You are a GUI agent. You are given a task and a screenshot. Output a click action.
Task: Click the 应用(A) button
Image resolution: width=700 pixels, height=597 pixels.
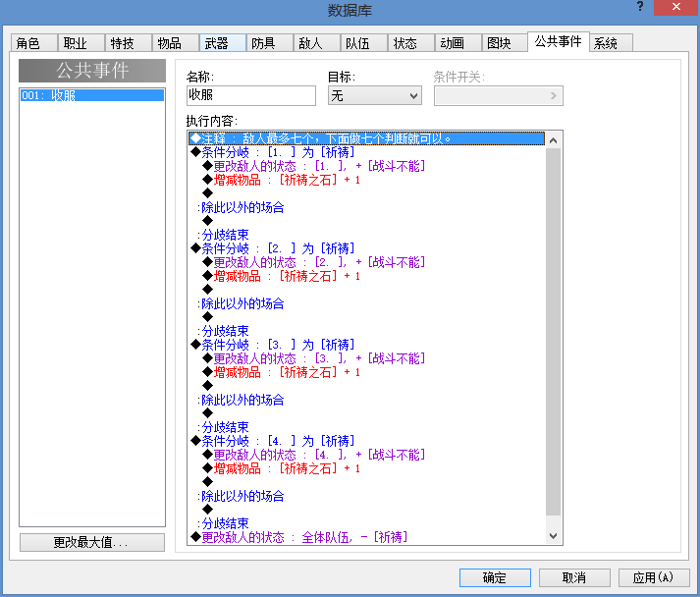coord(654,577)
